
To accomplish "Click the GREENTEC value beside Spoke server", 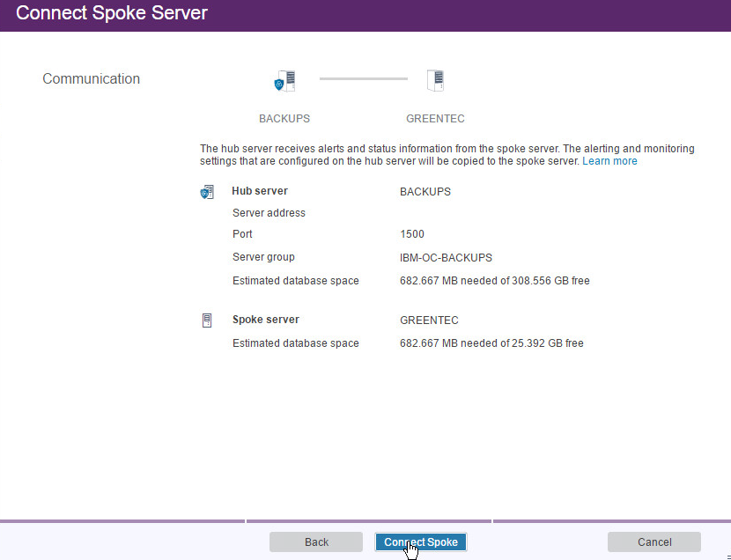I will (x=429, y=321).
